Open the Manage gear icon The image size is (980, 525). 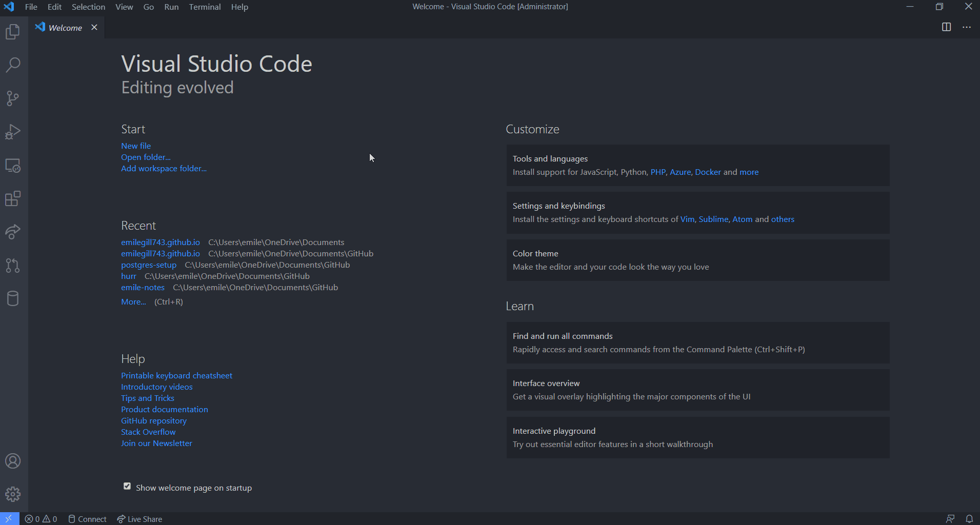pos(13,494)
